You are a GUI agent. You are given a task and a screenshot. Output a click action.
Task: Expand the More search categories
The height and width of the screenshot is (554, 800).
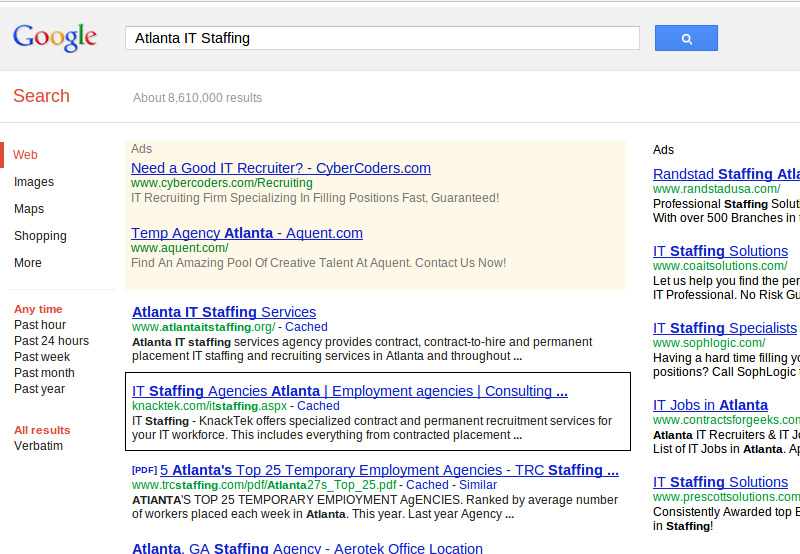pos(28,263)
